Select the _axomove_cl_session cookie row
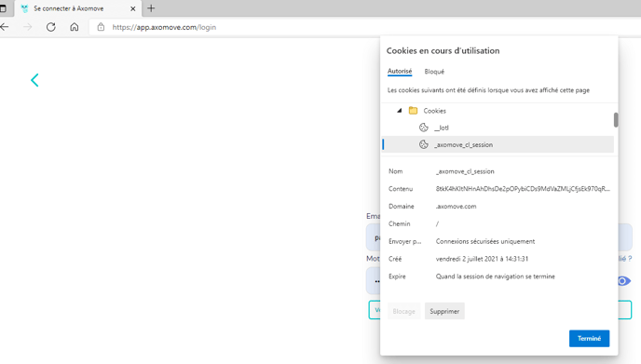Viewport: 641px width, 364px height. [x=498, y=144]
